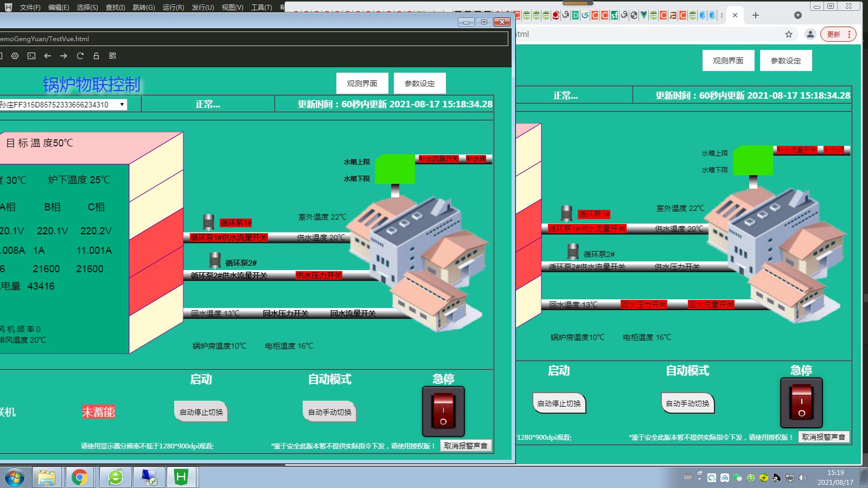Viewport: 868px width, 488px height.
Task: Toggle the 急停 rocker switch in Chrome window
Action: pyautogui.click(x=801, y=403)
